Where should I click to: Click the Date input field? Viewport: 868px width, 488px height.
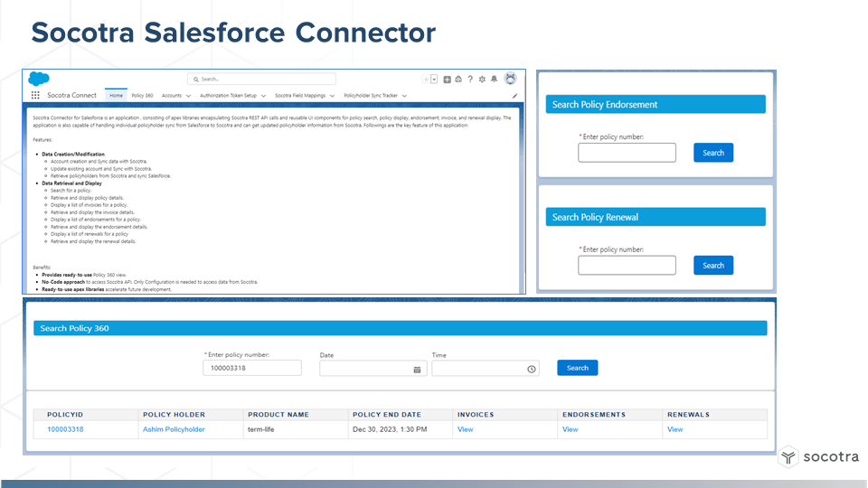[x=373, y=369]
